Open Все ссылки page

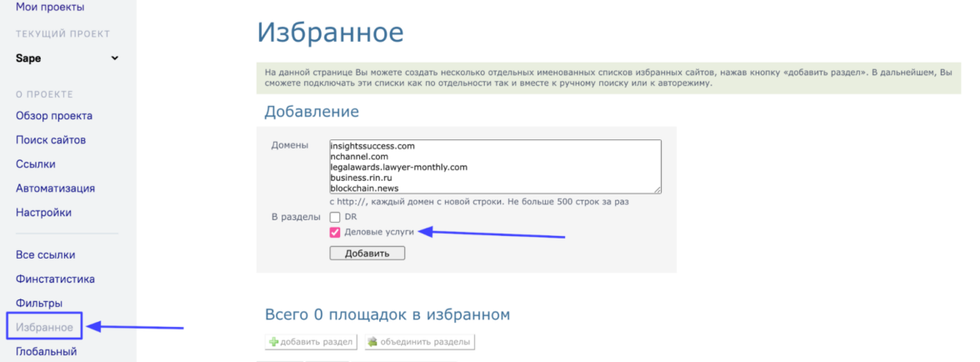coord(46,255)
